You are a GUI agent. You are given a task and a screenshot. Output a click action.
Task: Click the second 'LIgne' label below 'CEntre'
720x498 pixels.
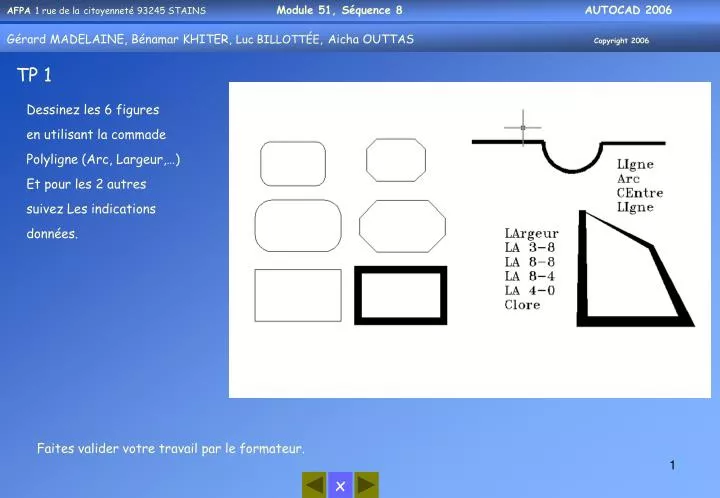[635, 207]
